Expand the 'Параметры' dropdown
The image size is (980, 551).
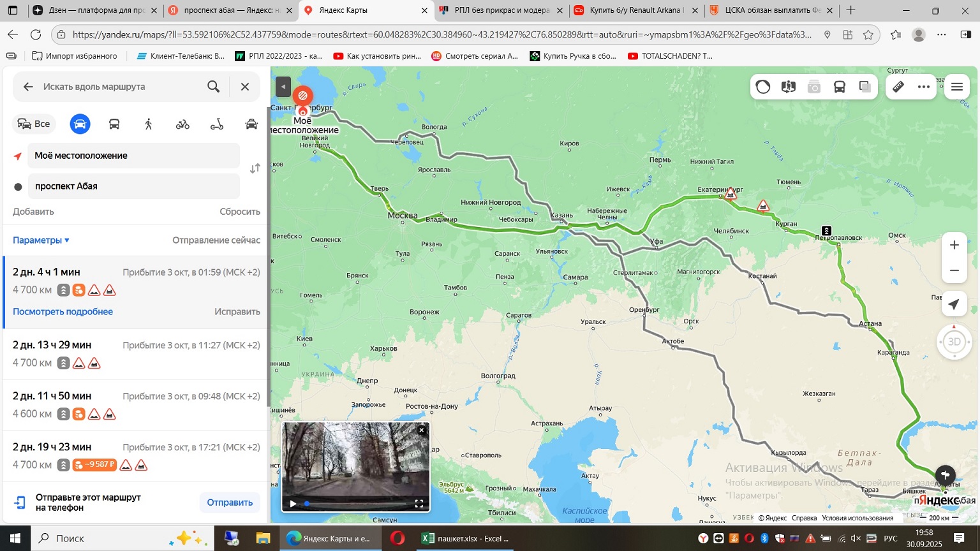[41, 240]
